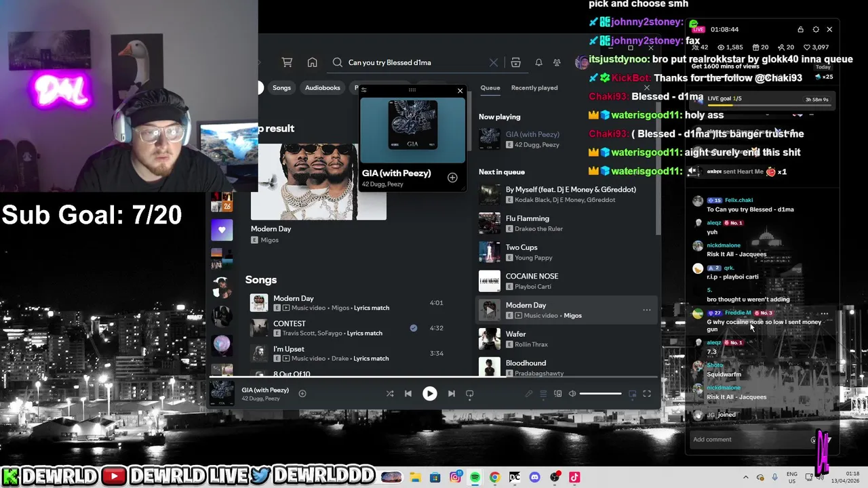Open the browse icon beside search bar

[x=515, y=62]
